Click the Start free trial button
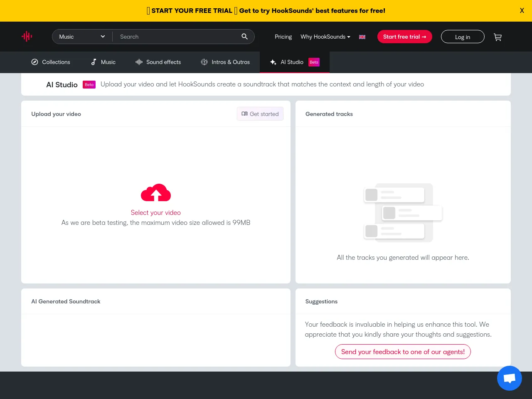 (404, 37)
